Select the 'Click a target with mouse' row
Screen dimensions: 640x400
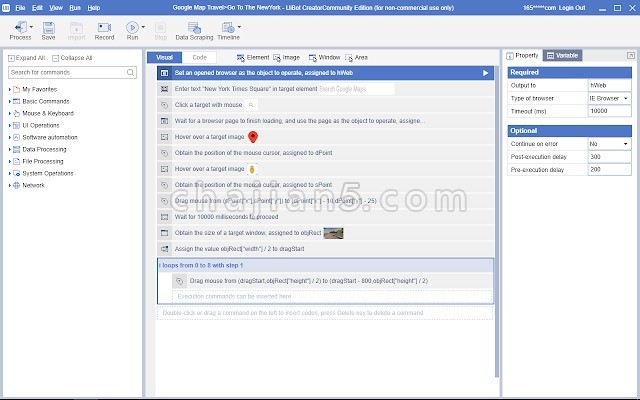coord(325,105)
